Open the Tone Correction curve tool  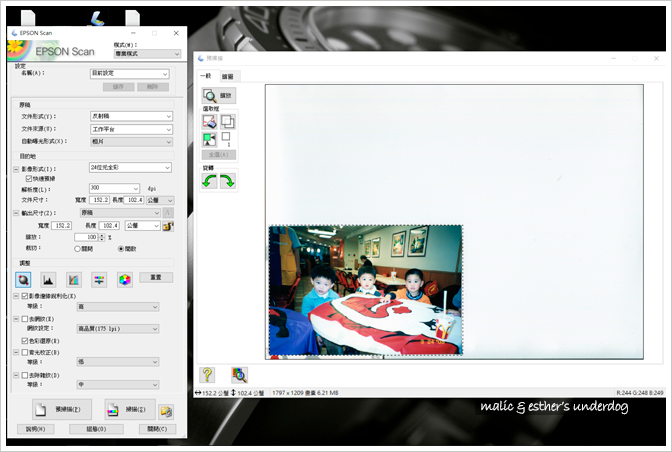[74, 280]
